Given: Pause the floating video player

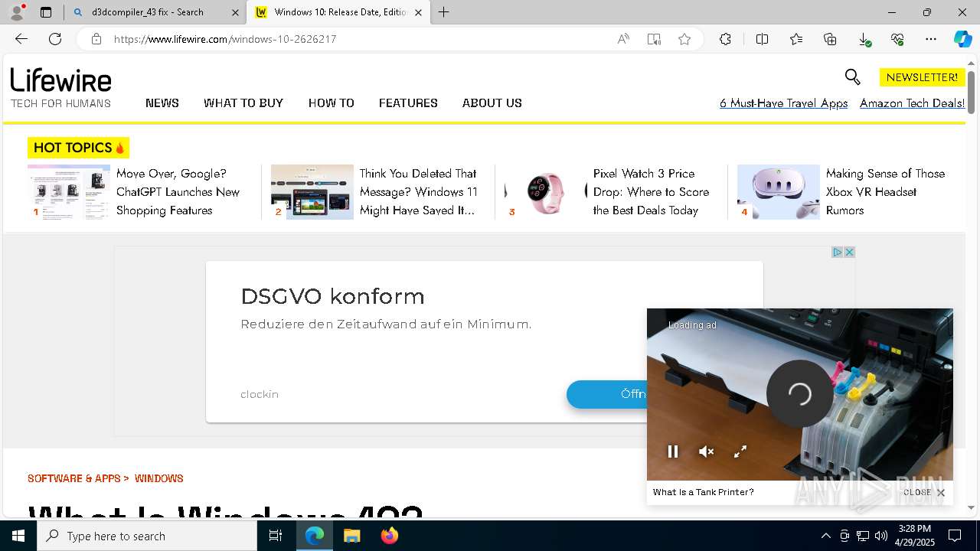Looking at the screenshot, I should [x=673, y=452].
